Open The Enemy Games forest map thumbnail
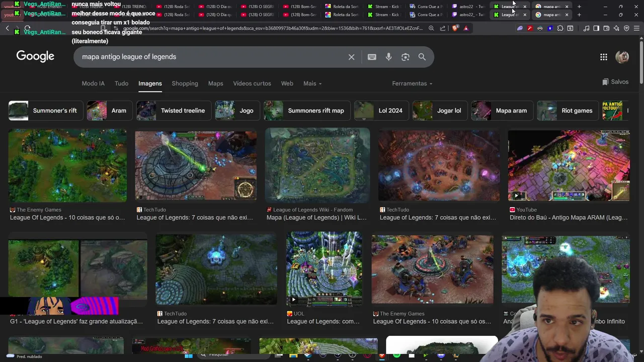Screen dimensions: 644x362 tap(67, 165)
